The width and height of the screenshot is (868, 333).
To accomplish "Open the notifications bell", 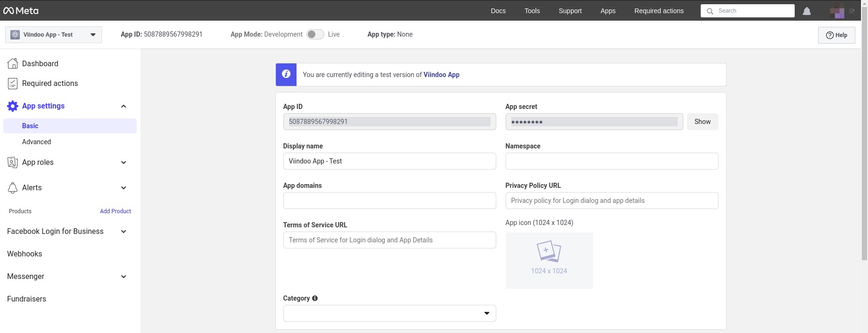I will [806, 11].
